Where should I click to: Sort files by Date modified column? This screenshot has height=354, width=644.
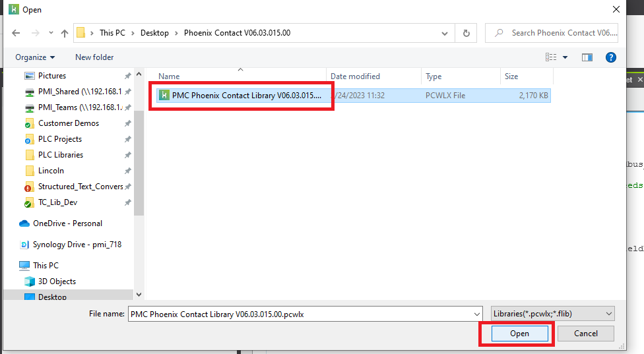pos(355,76)
